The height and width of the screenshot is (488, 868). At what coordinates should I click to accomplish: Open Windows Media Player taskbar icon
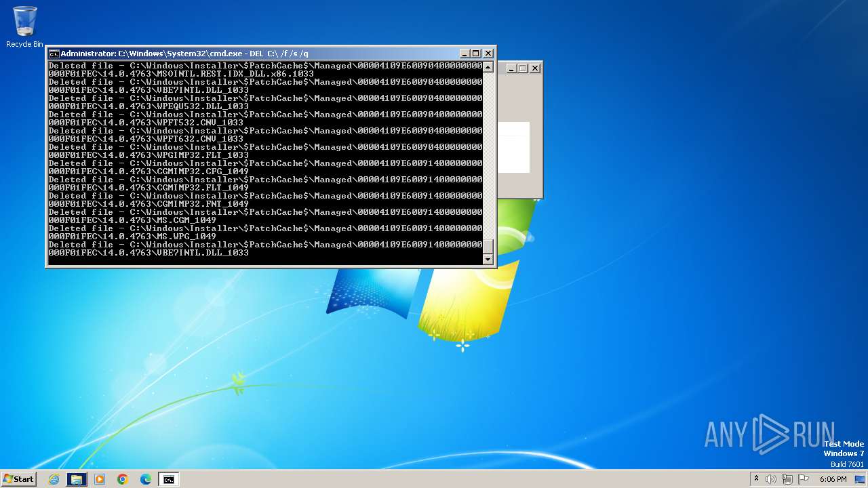100,479
